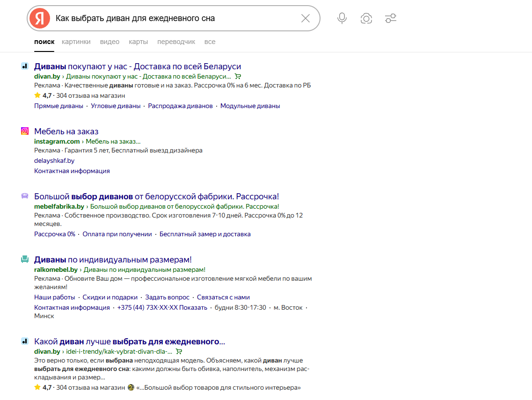Open 'Мебель на заказ' result title
This screenshot has height=400, width=532.
pyautogui.click(x=66, y=131)
